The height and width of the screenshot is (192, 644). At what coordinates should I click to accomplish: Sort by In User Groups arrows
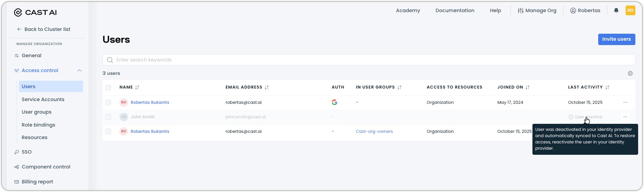point(399,87)
